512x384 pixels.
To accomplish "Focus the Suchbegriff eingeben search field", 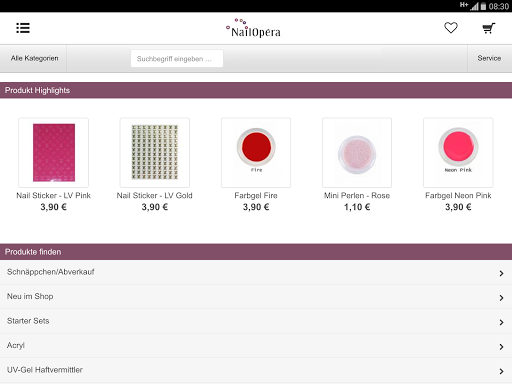I will coord(177,59).
